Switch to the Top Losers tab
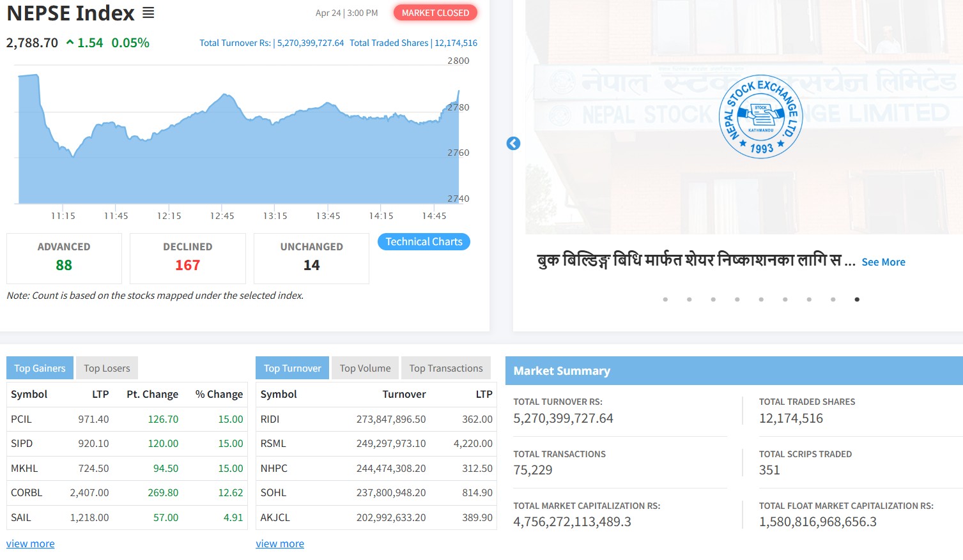Image resolution: width=963 pixels, height=560 pixels. point(107,368)
